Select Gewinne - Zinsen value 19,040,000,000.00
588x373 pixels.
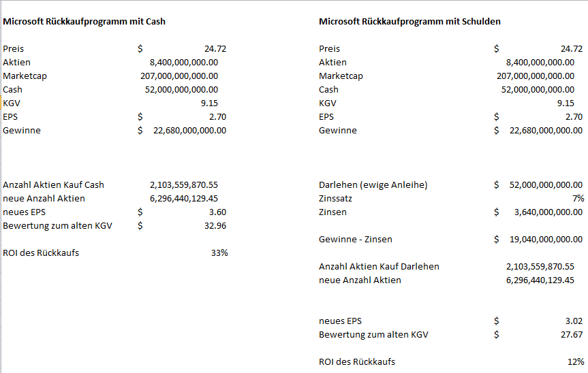pyautogui.click(x=546, y=240)
